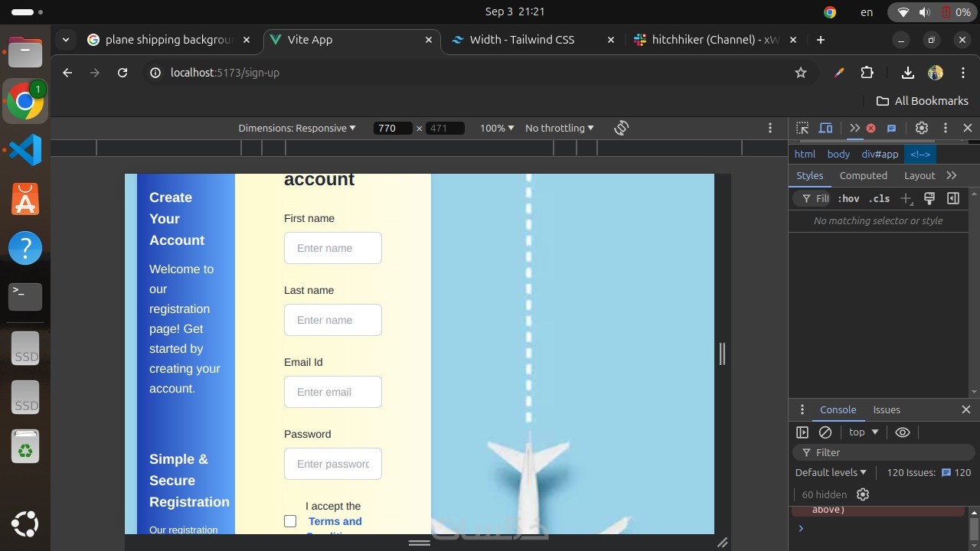980x551 pixels.
Task: Edit the viewport width field showing 770
Action: [394, 128]
